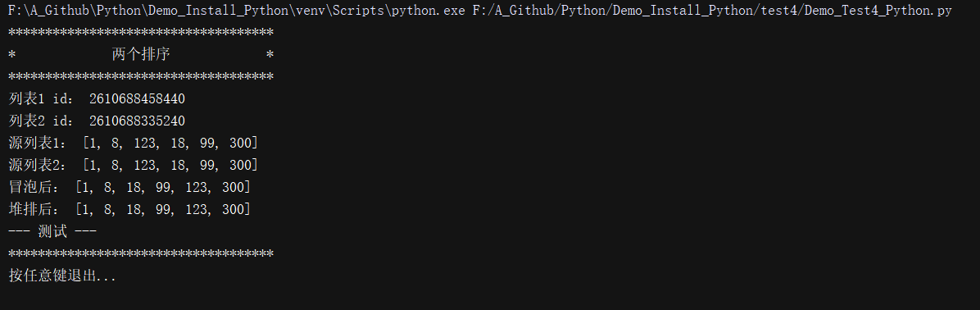
Task: Click the python.exe interpreter path text
Action: [x=236, y=11]
